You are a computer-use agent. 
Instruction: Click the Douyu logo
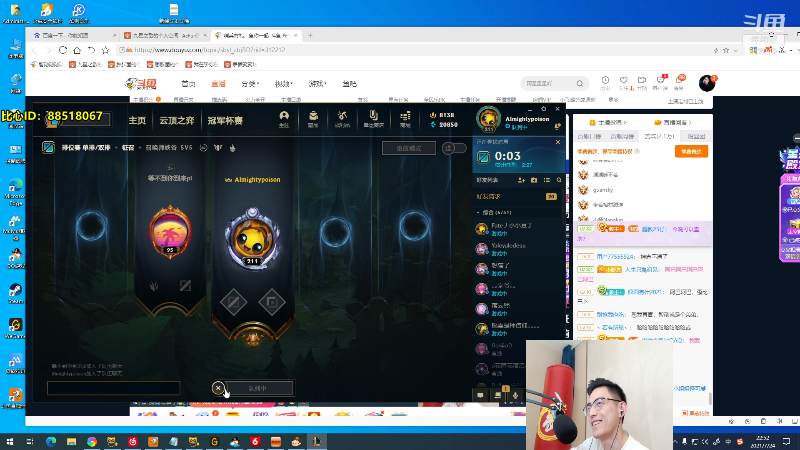pyautogui.click(x=141, y=83)
